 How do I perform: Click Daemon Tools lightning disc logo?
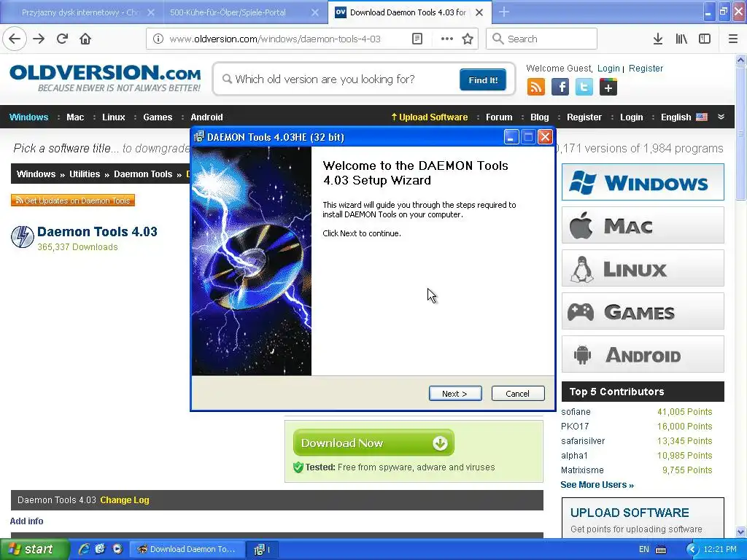[x=23, y=237]
